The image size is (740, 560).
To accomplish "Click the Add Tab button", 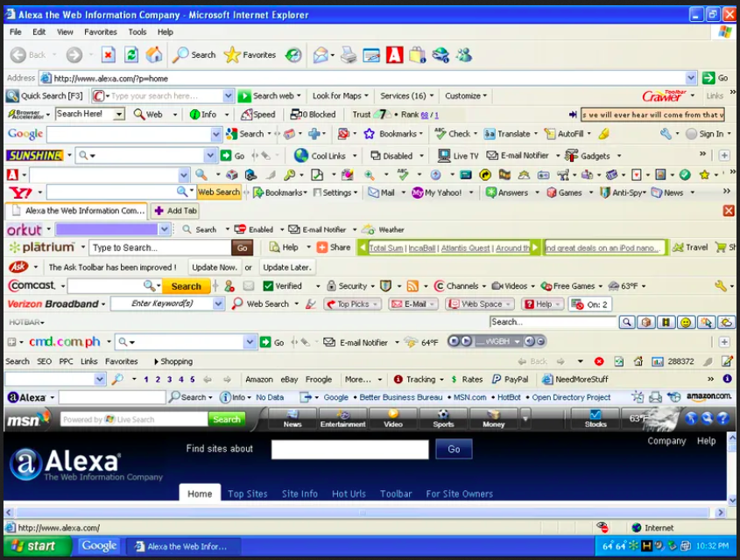I will pyautogui.click(x=175, y=211).
